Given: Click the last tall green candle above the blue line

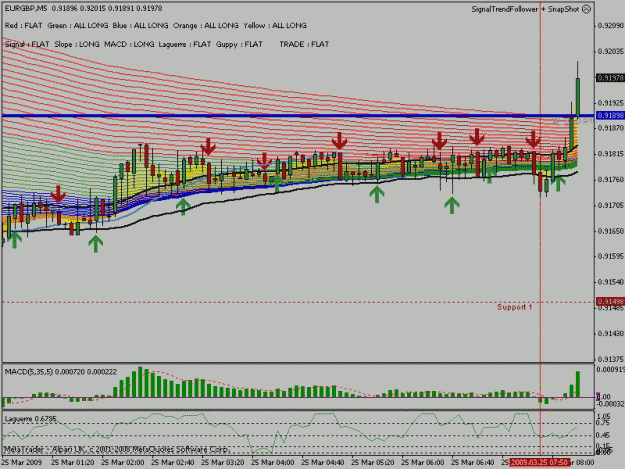Looking at the screenshot, I should click(x=578, y=97).
